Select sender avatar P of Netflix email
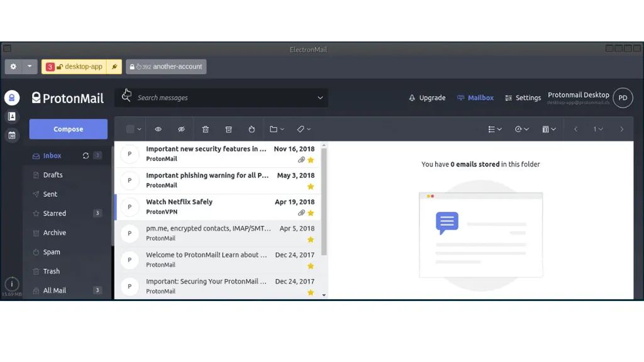The image size is (644, 362). 130,207
